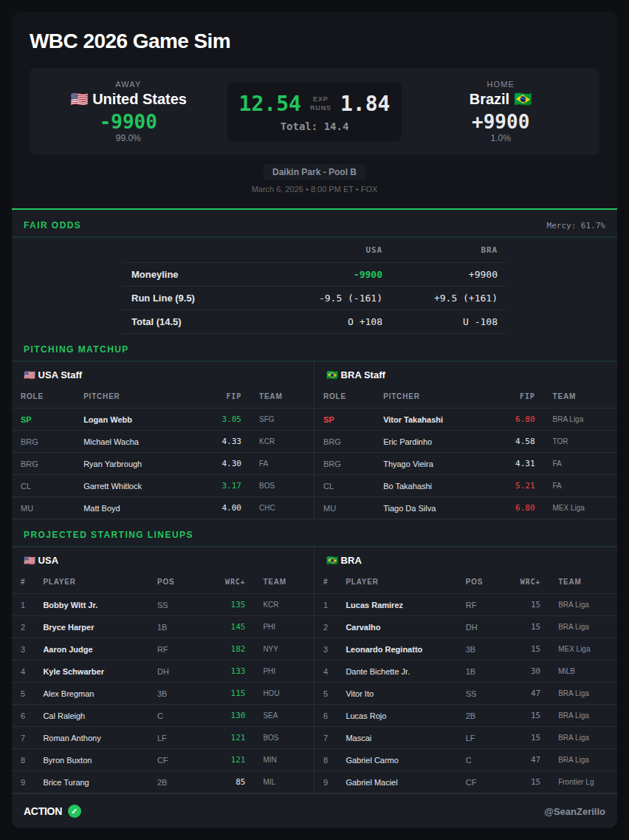The height and width of the screenshot is (840, 629).
Task: Select the Run Line (9.5) row label
Action: tap(163, 298)
